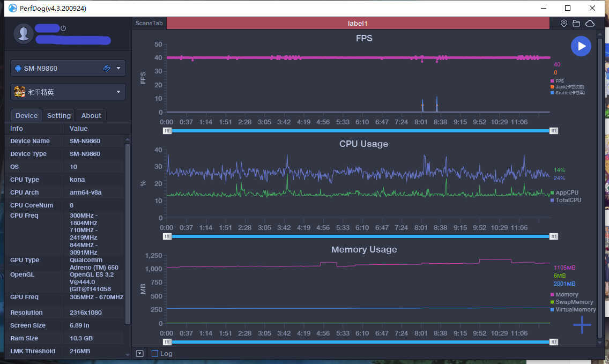
Task: Select the label1 scene bar
Action: click(x=358, y=24)
